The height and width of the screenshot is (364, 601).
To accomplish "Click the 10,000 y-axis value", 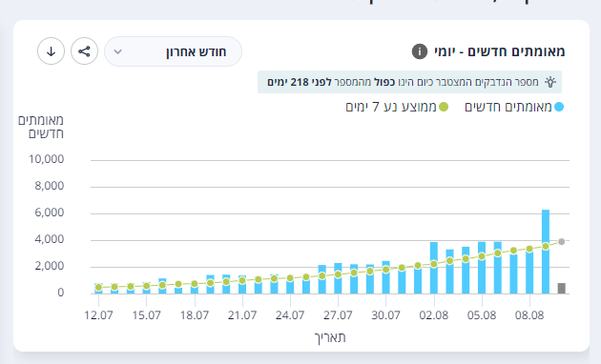I will 47,159.
